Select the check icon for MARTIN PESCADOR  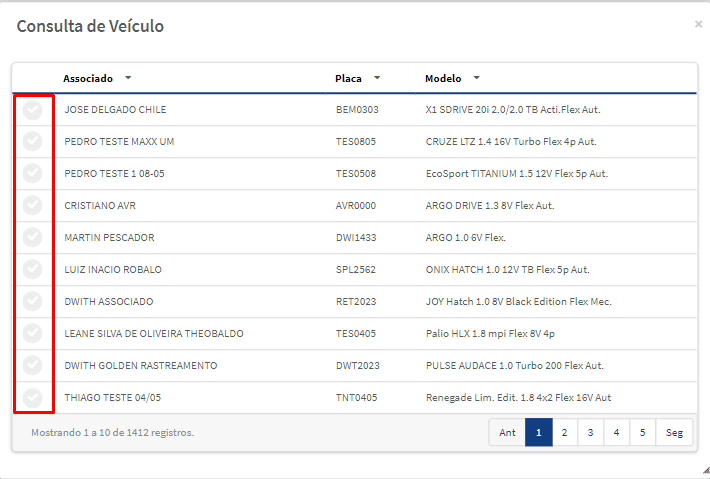pos(33,237)
